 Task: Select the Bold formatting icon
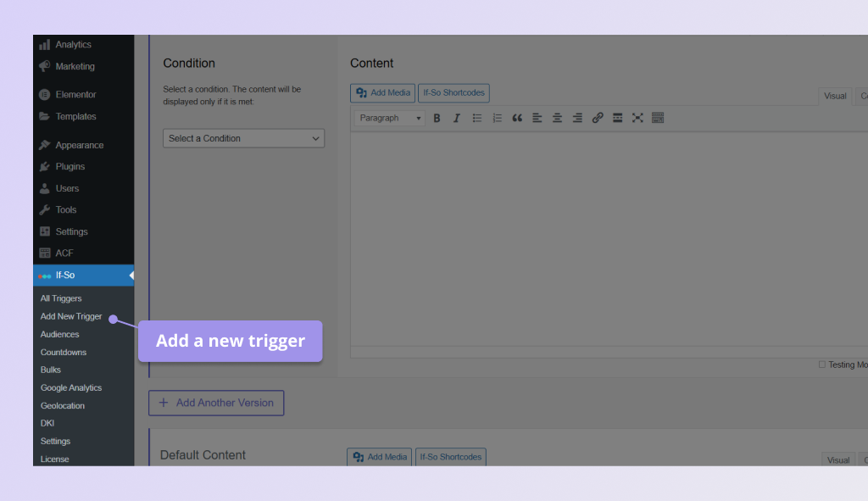point(437,118)
